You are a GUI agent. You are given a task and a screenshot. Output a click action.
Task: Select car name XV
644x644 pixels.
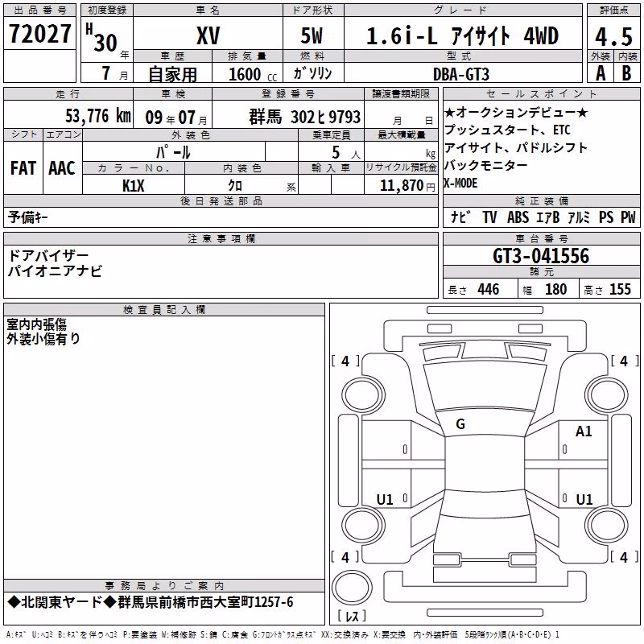pyautogui.click(x=208, y=35)
